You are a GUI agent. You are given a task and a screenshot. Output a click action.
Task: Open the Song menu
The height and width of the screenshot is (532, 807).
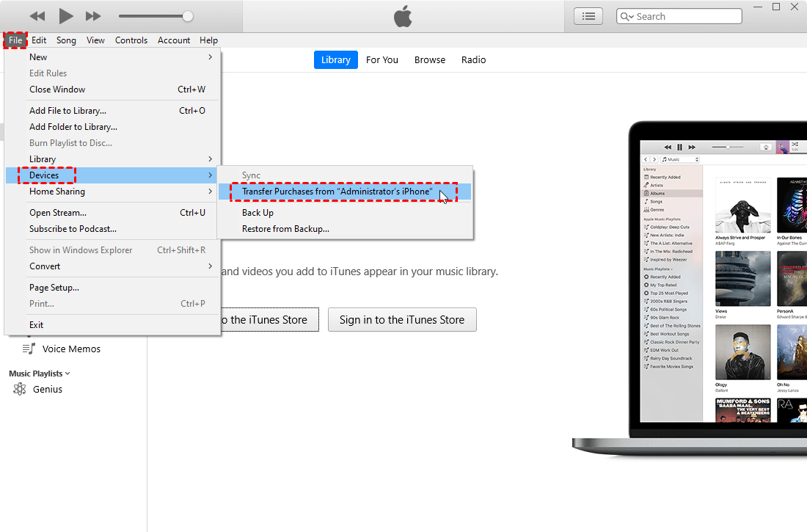[66, 40]
